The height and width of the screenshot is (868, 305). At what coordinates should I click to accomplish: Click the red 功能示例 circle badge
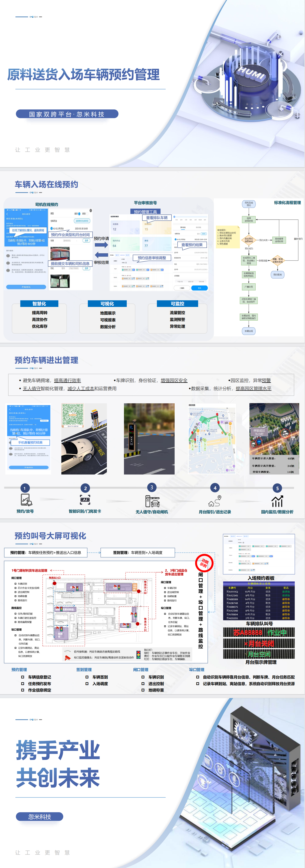coord(204,563)
